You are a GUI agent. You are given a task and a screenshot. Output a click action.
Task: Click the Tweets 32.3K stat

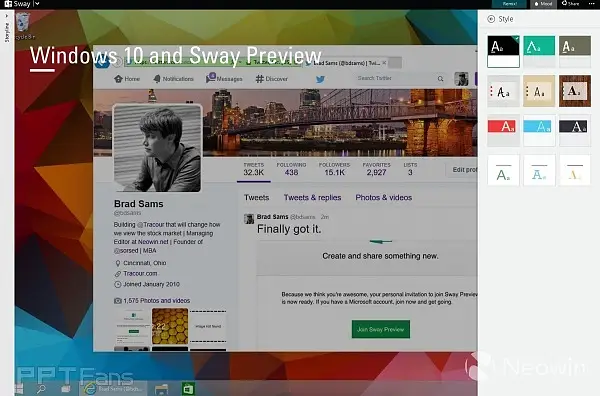click(x=254, y=169)
